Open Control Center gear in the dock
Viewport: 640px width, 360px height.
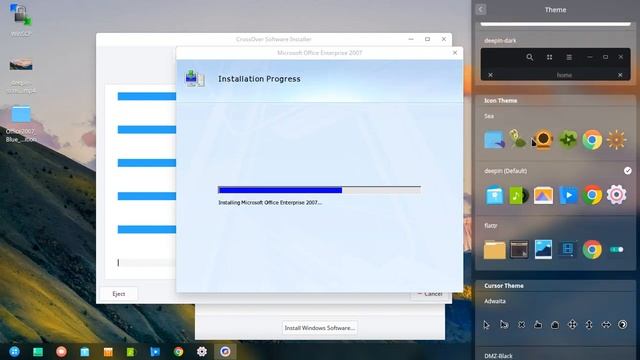(x=202, y=351)
